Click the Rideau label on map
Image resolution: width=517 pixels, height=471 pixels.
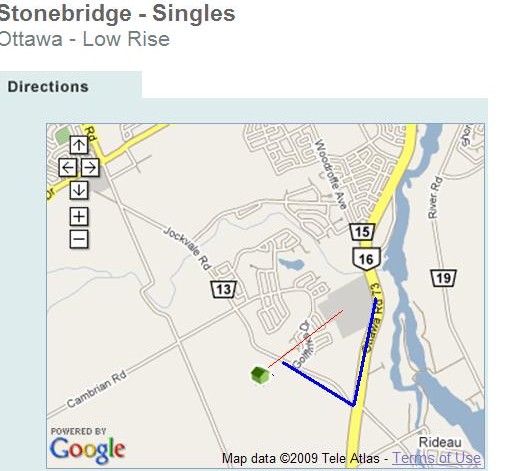(x=440, y=442)
